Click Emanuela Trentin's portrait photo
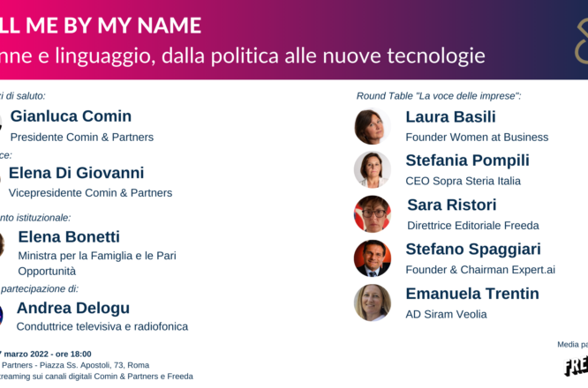 pos(373,302)
